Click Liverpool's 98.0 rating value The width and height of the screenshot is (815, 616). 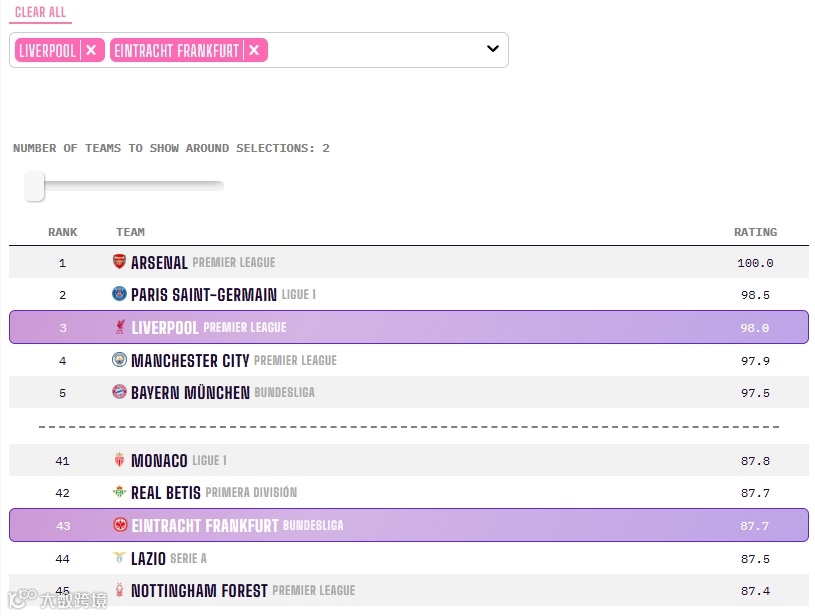coord(755,328)
